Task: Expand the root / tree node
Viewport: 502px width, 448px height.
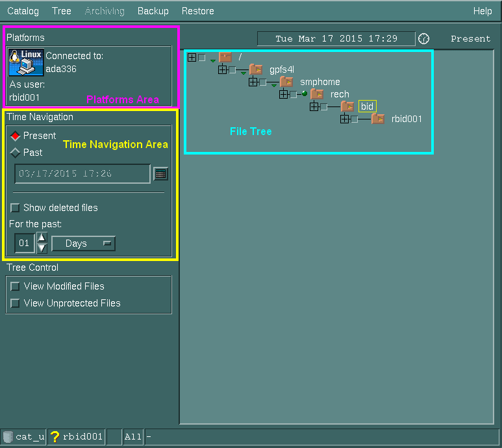Action: [x=192, y=57]
